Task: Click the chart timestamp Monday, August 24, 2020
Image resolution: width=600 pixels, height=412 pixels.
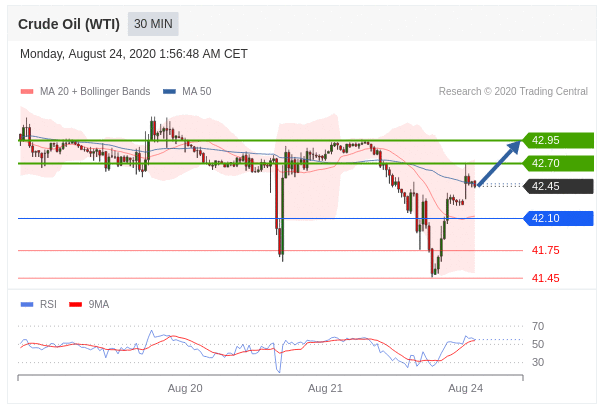Action: coord(134,54)
